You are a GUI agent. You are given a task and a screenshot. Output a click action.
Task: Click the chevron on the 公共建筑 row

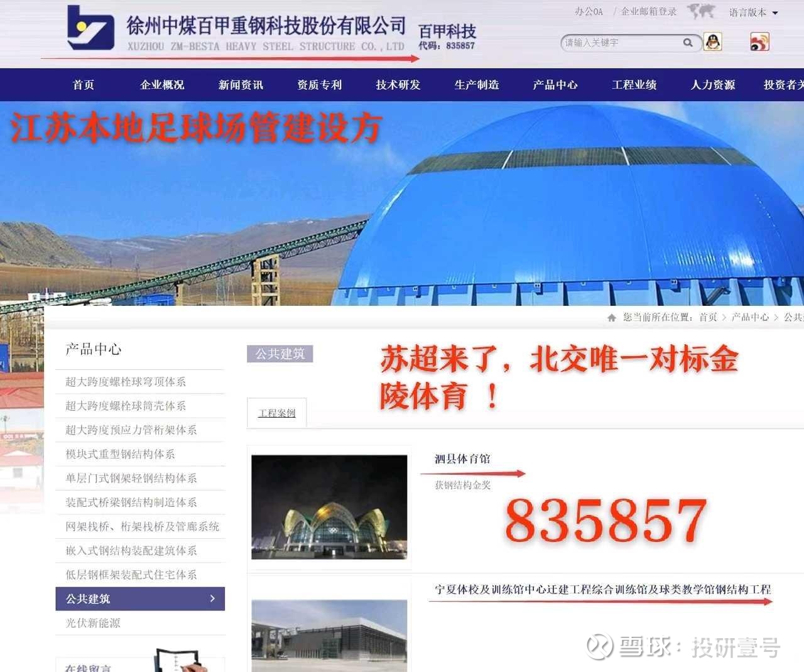pyautogui.click(x=212, y=599)
